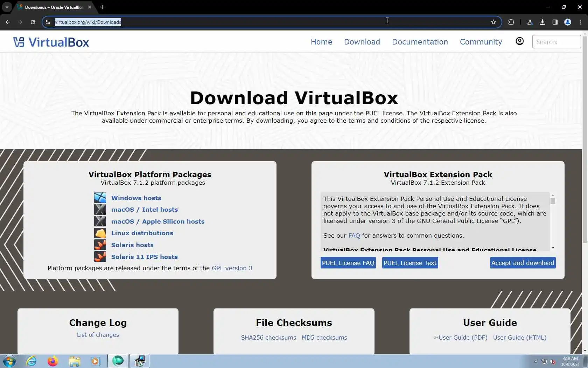Bookmark this page with the star icon
588x368 pixels.
[x=493, y=22]
